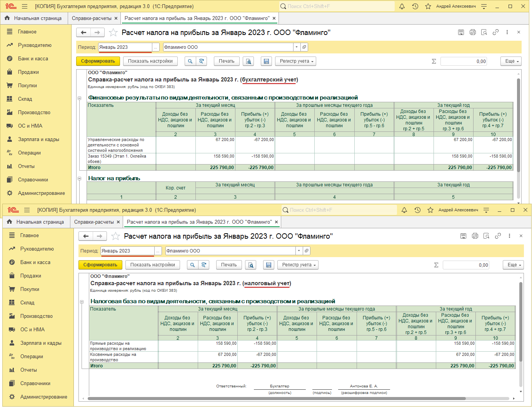Switch to the Справки-расчеты tab in the upper window
532x407 pixels.
point(92,18)
